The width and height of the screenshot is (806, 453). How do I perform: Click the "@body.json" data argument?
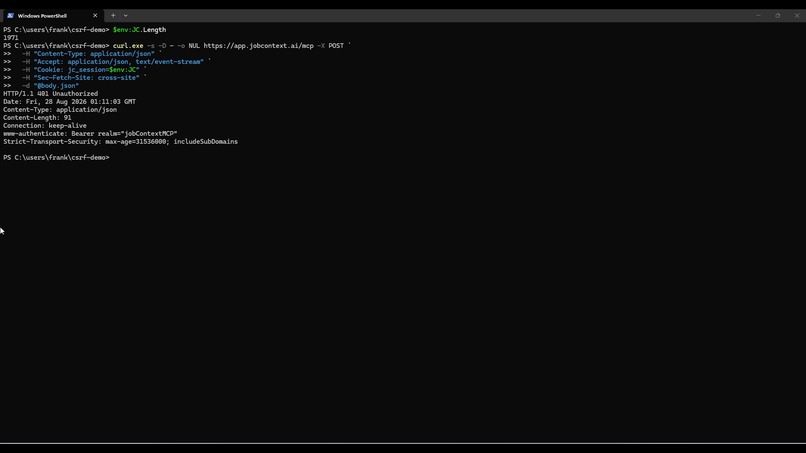(x=56, y=86)
